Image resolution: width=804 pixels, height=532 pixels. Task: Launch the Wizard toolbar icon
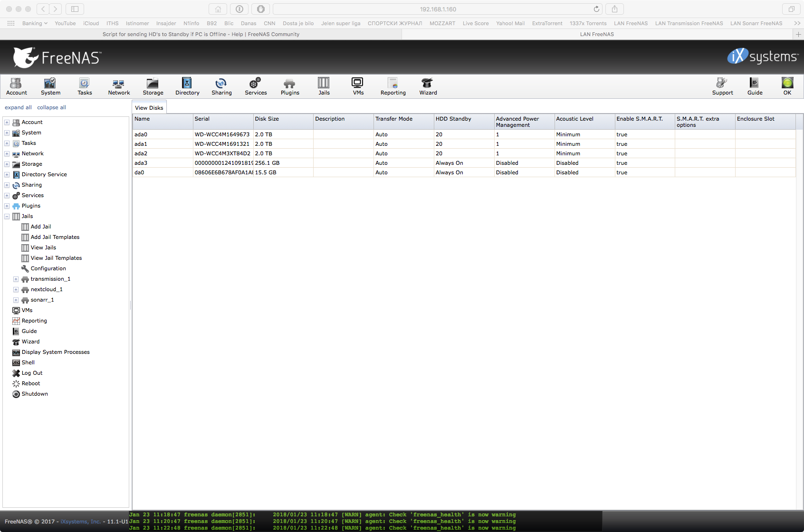[428, 86]
